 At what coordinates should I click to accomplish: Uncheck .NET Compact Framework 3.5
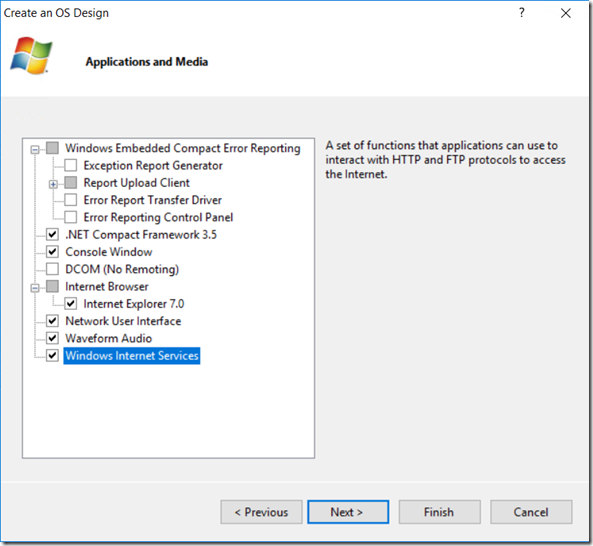pos(52,234)
